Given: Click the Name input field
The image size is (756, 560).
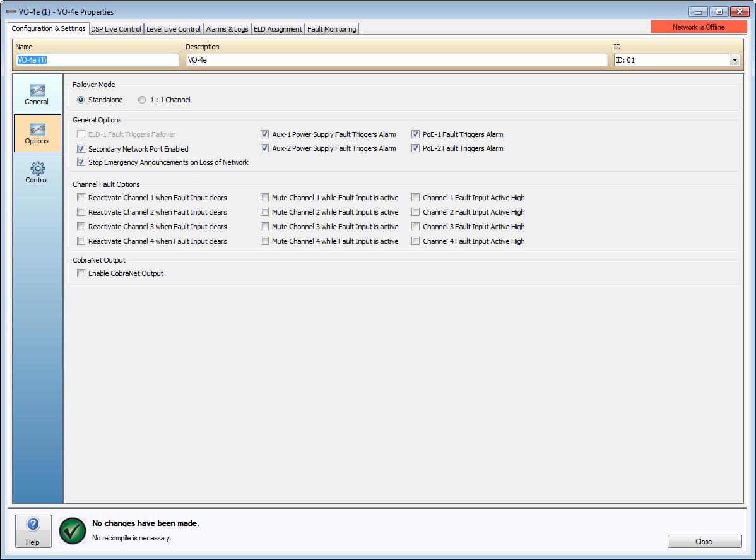Looking at the screenshot, I should [x=97, y=60].
